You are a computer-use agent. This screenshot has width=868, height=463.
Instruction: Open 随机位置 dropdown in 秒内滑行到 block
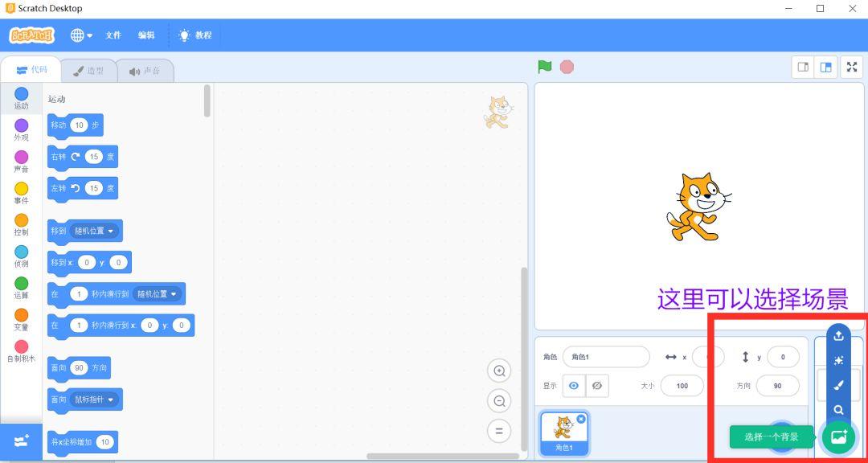[x=158, y=294]
